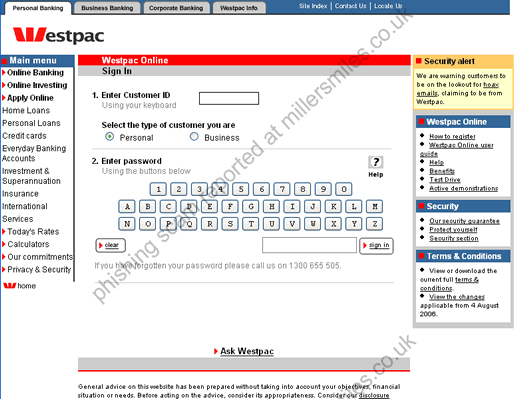Click the home icon in the main menu
This screenshot has height=399, width=516.
click(10, 286)
